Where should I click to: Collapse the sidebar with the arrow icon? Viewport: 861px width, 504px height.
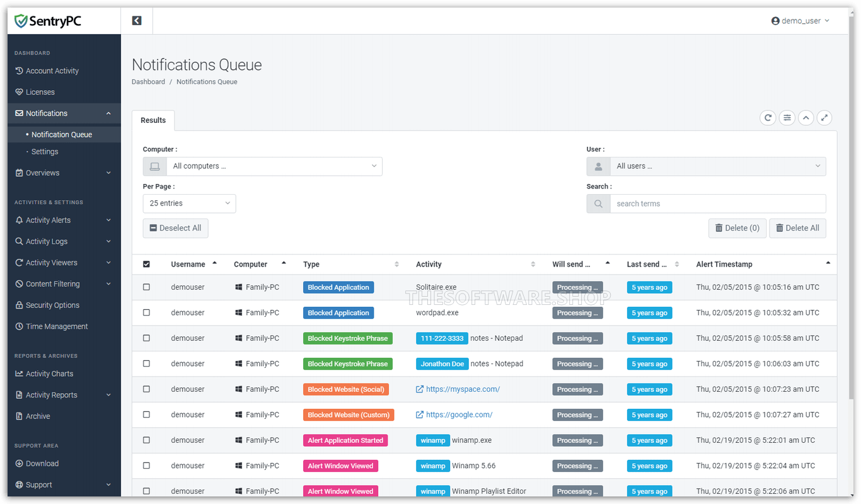[x=137, y=21]
